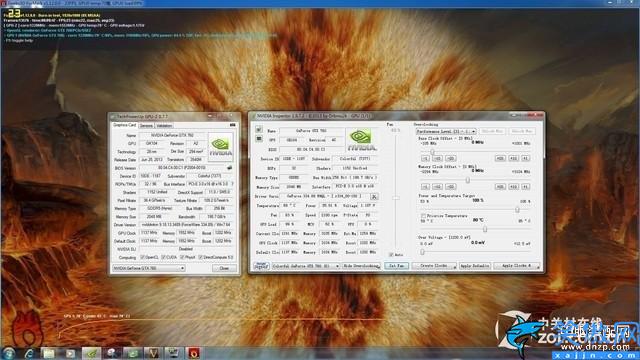Switch to the FurMark red taskbar icon

(x=194, y=353)
